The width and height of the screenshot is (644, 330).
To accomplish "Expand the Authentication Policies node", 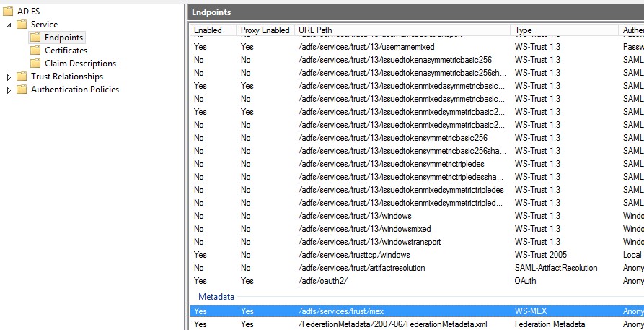I will (x=9, y=90).
